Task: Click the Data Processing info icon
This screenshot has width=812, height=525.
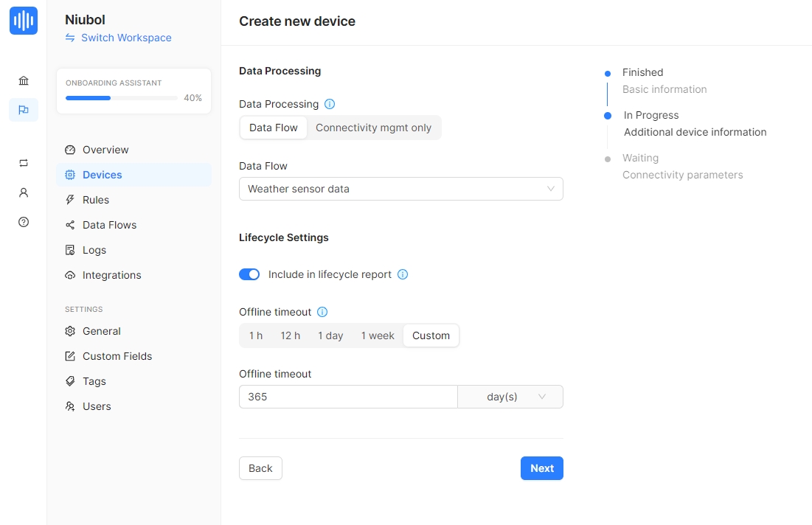Action: (x=329, y=104)
